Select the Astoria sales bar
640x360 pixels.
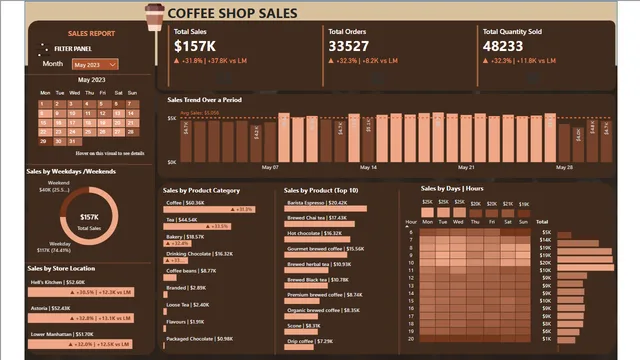point(80,318)
